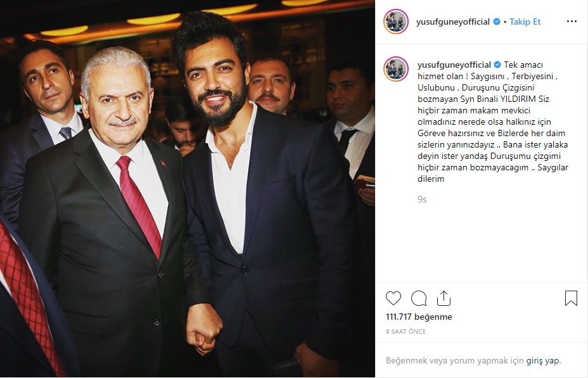Open the profile avatar beside the caption
Viewport: 588px width, 378px height.
(395, 69)
